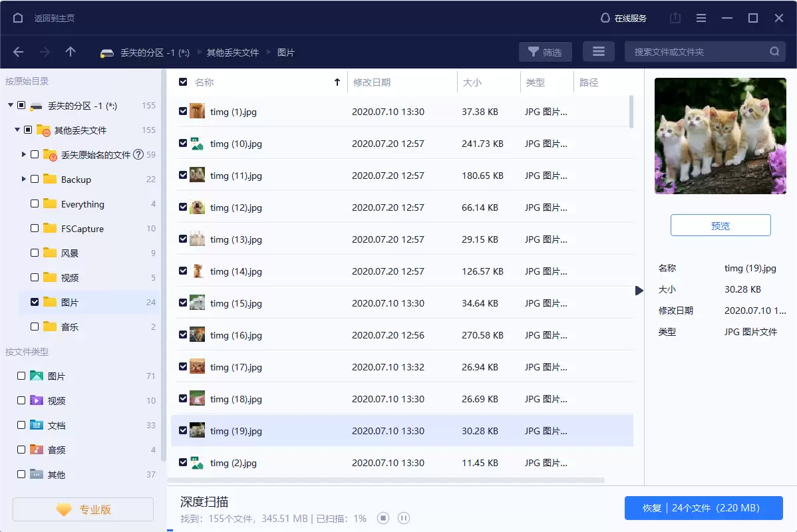Click the home icon to return to main page
Image resolution: width=797 pixels, height=532 pixels.
(x=18, y=18)
